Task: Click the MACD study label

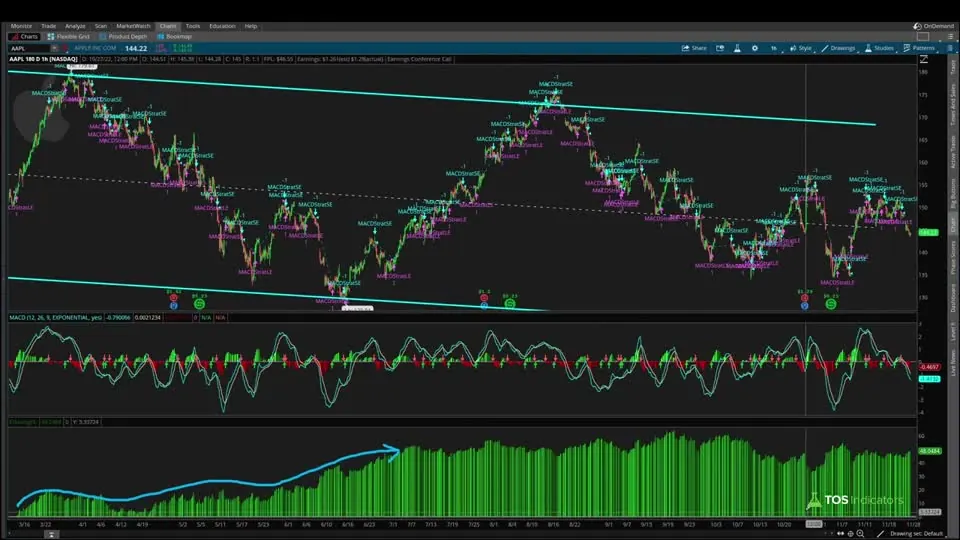Action: [55, 318]
